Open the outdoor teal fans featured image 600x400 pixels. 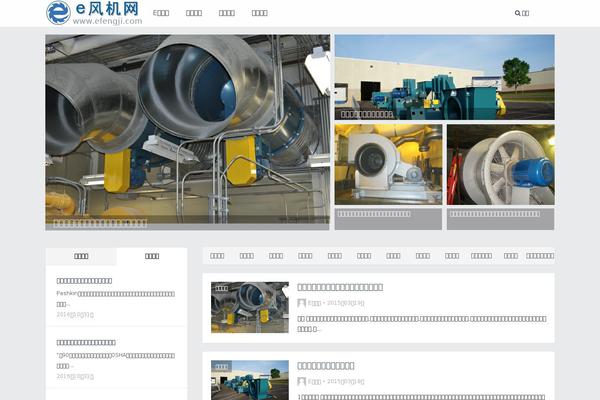444,77
